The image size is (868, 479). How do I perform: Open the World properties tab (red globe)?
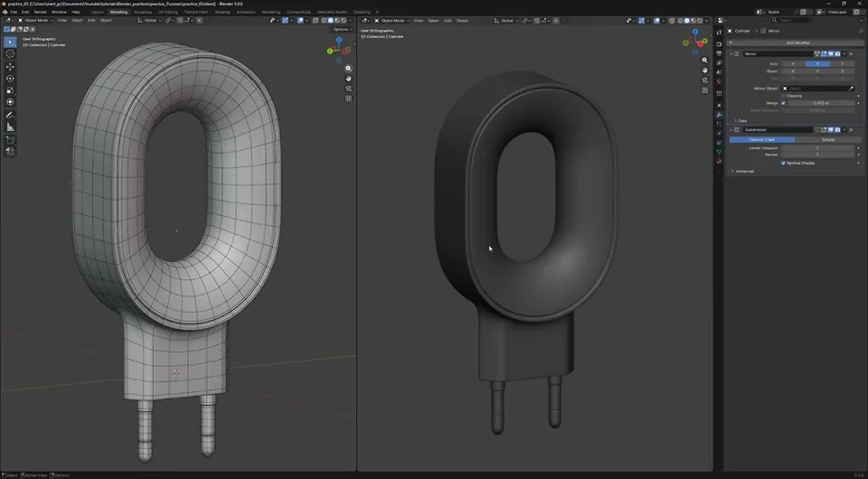point(719,82)
